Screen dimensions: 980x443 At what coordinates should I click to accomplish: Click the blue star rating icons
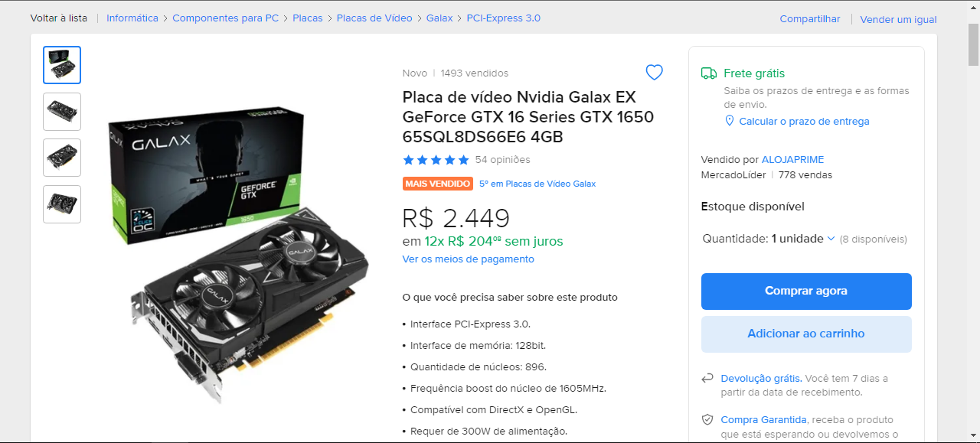[436, 160]
